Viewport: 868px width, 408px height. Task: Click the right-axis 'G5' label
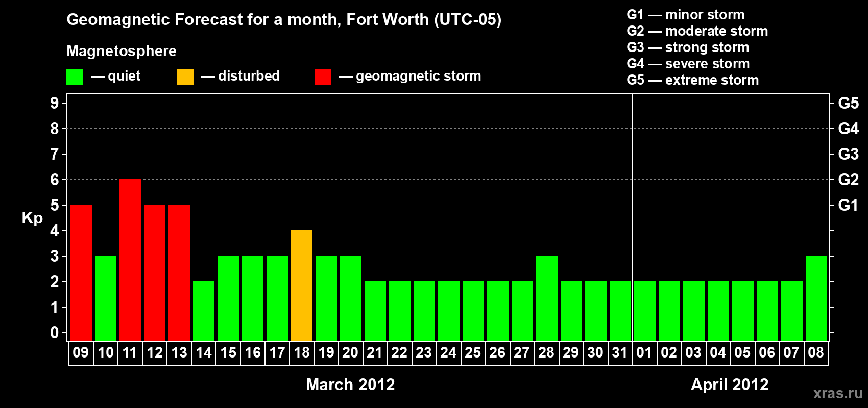click(x=849, y=103)
